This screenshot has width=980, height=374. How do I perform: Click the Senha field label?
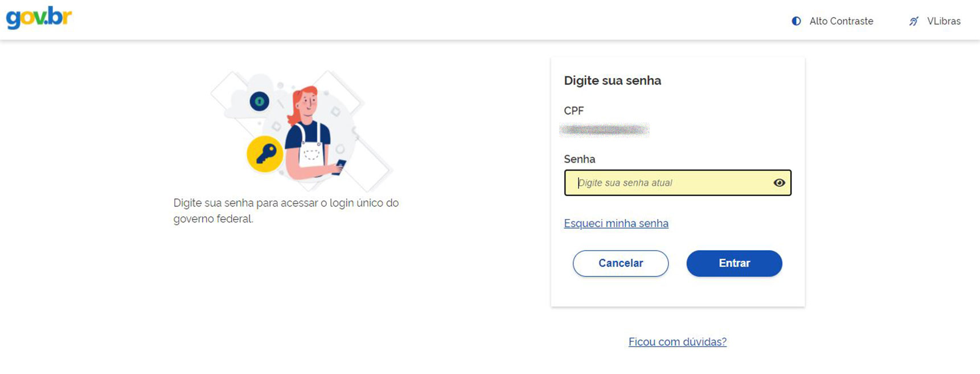tap(579, 159)
